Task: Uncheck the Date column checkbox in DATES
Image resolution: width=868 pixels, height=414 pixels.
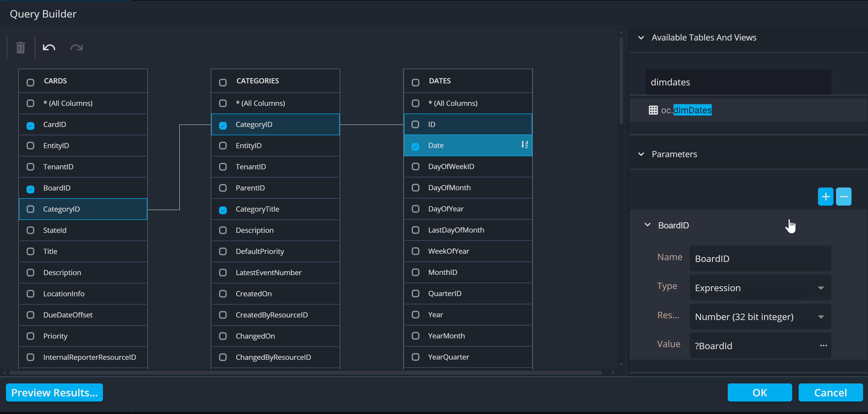Action: pos(415,146)
